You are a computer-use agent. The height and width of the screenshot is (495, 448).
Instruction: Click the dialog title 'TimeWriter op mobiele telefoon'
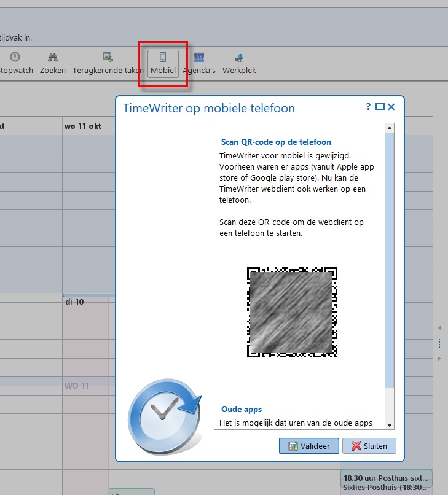(209, 108)
